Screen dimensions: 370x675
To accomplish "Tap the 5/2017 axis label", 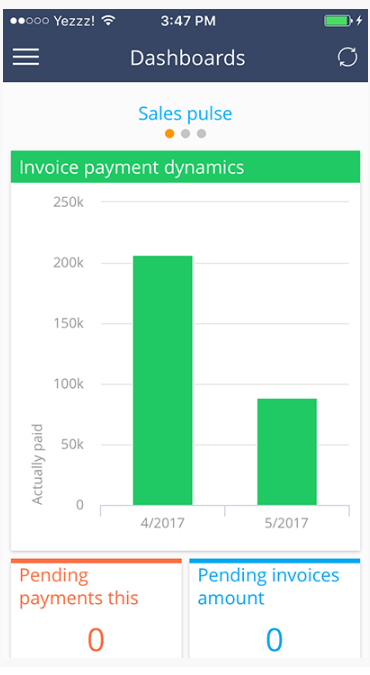I will pos(287,523).
